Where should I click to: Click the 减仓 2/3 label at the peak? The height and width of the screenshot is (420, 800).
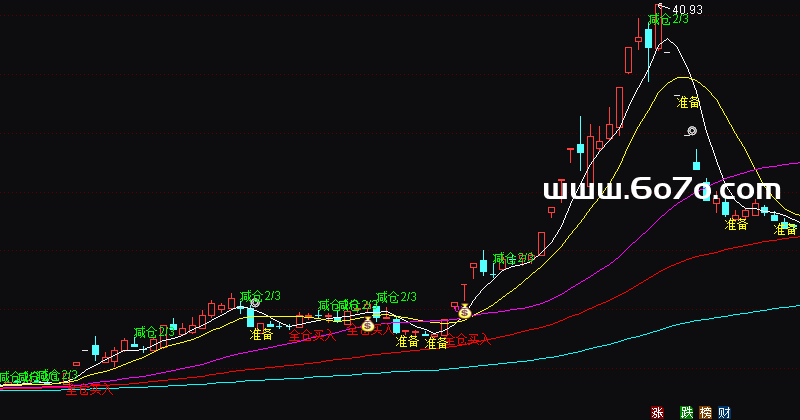(x=668, y=19)
